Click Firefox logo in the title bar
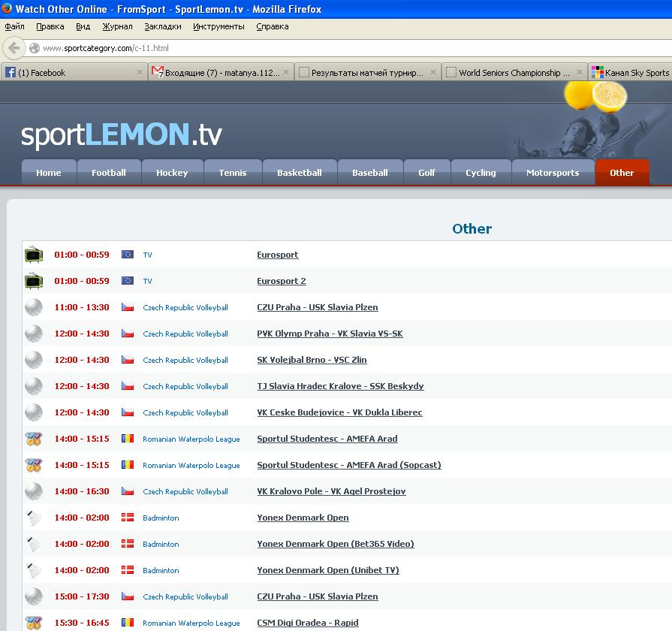This screenshot has height=631, width=672. click(x=7, y=8)
